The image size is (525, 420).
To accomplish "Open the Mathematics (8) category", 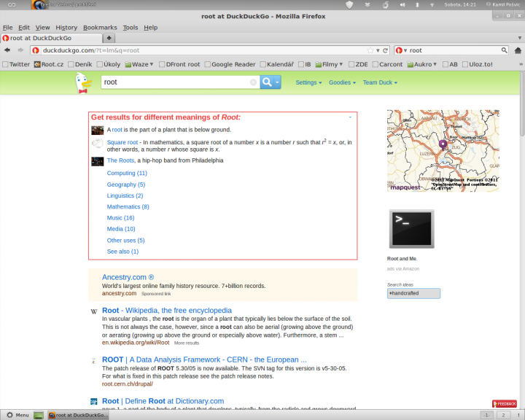I will tap(128, 206).
